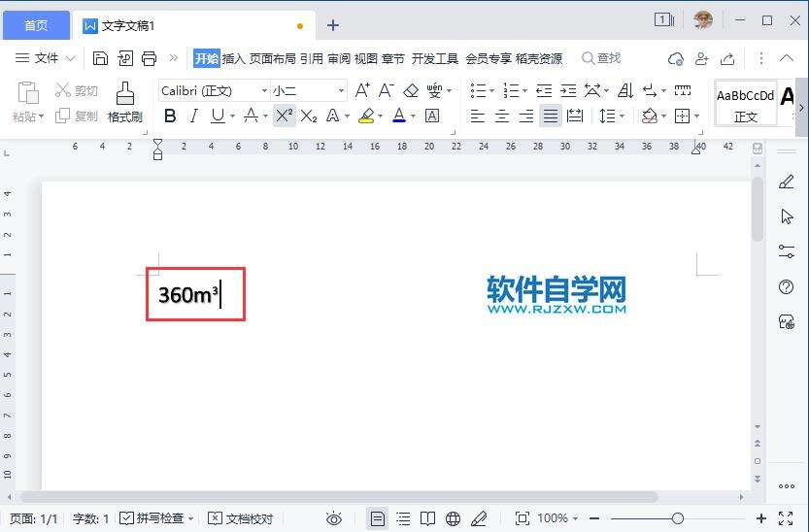This screenshot has height=532, width=809.
Task: Click the Print icon in quick toolbar
Action: click(x=150, y=58)
